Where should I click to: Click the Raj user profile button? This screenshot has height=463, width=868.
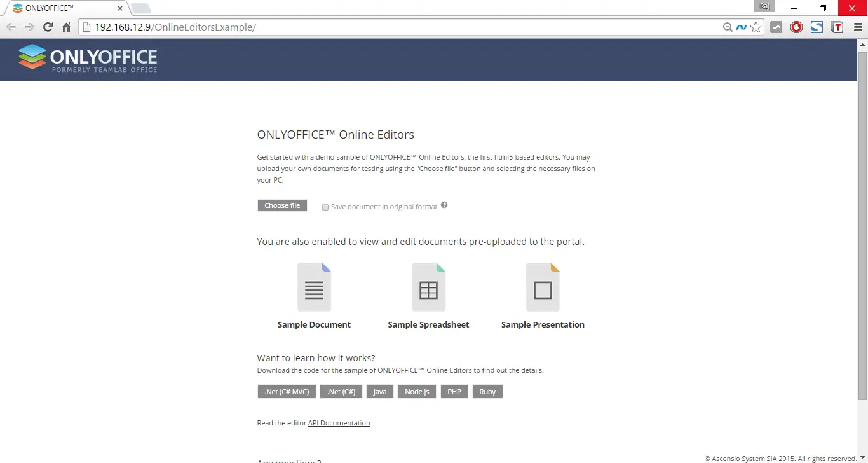(766, 6)
